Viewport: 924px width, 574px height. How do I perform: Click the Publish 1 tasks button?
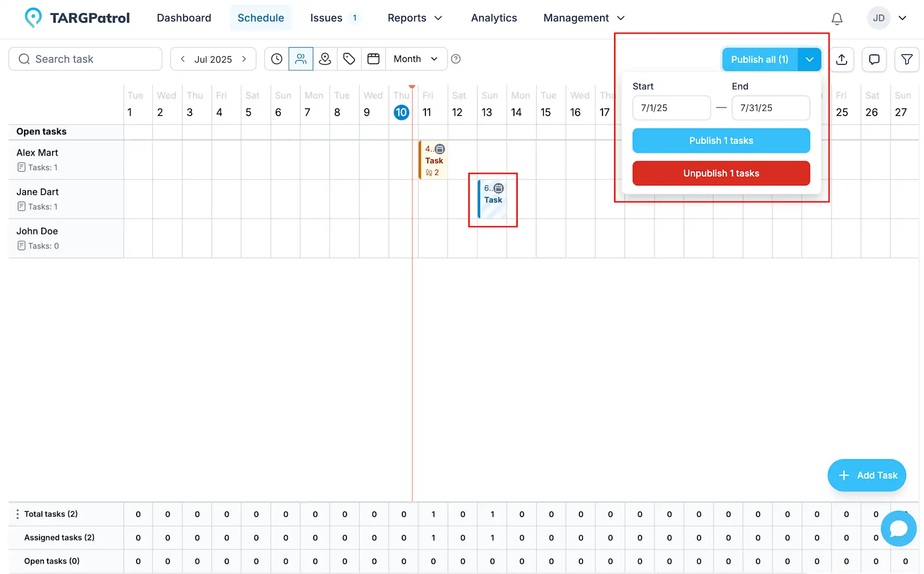(721, 141)
